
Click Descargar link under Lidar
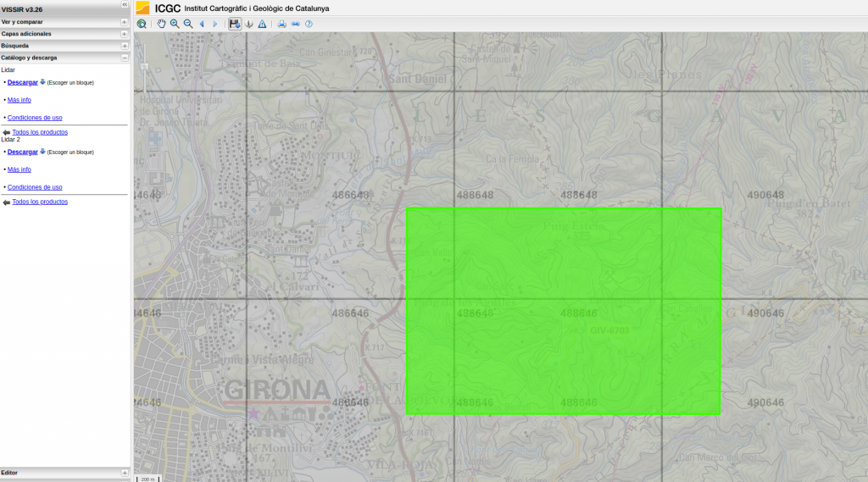point(23,82)
